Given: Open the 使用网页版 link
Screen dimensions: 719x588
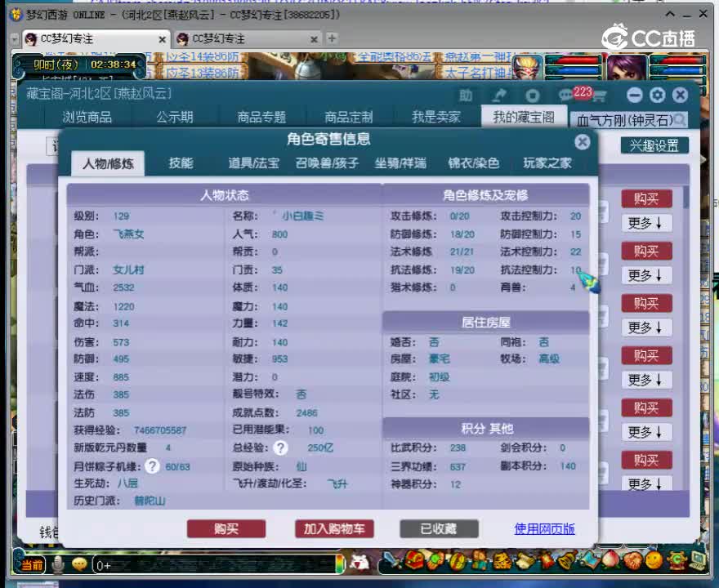Looking at the screenshot, I should 544,529.
